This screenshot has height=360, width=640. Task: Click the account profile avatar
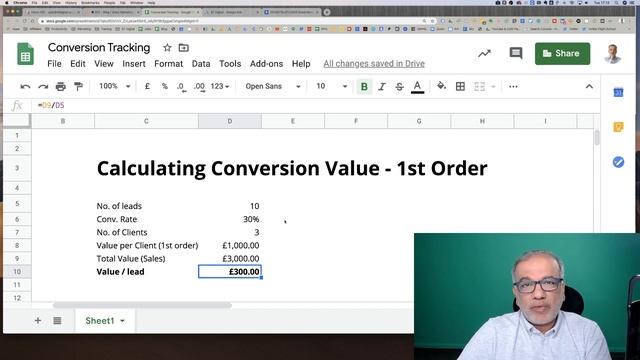(x=612, y=54)
